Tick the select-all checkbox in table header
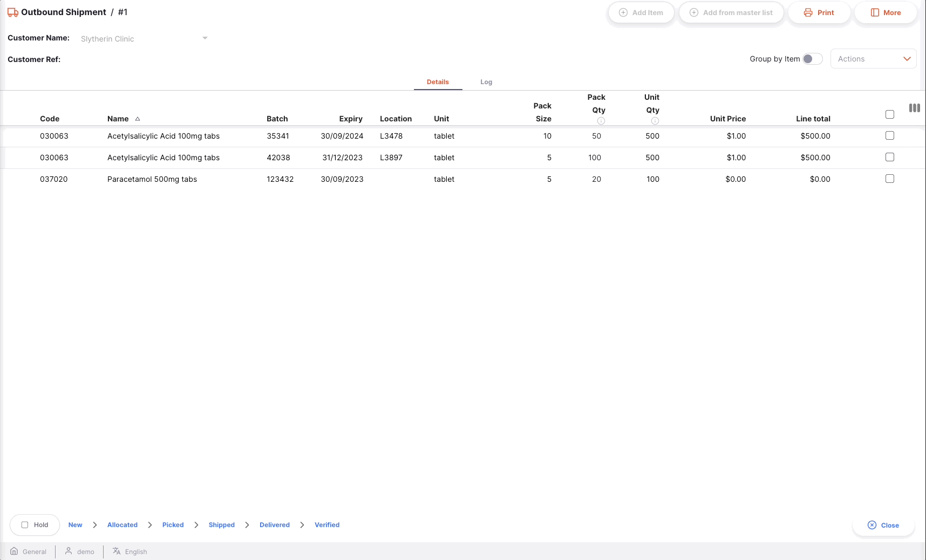The height and width of the screenshot is (560, 926). pos(890,114)
